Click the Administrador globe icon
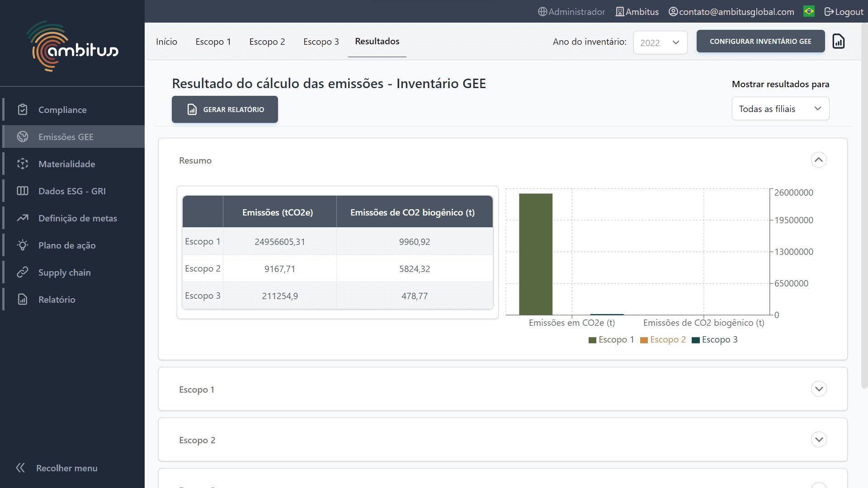This screenshot has width=868, height=488. 542,12
